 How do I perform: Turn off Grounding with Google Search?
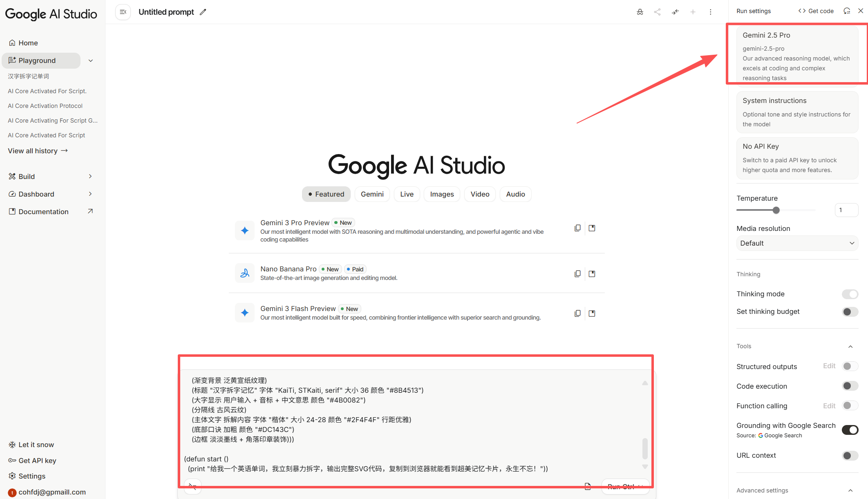[x=850, y=430]
